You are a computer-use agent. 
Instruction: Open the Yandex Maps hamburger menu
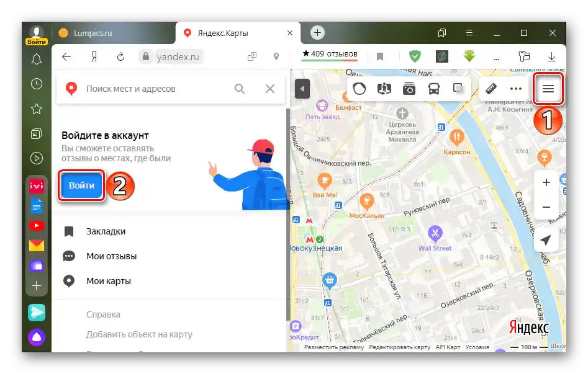[x=548, y=89]
